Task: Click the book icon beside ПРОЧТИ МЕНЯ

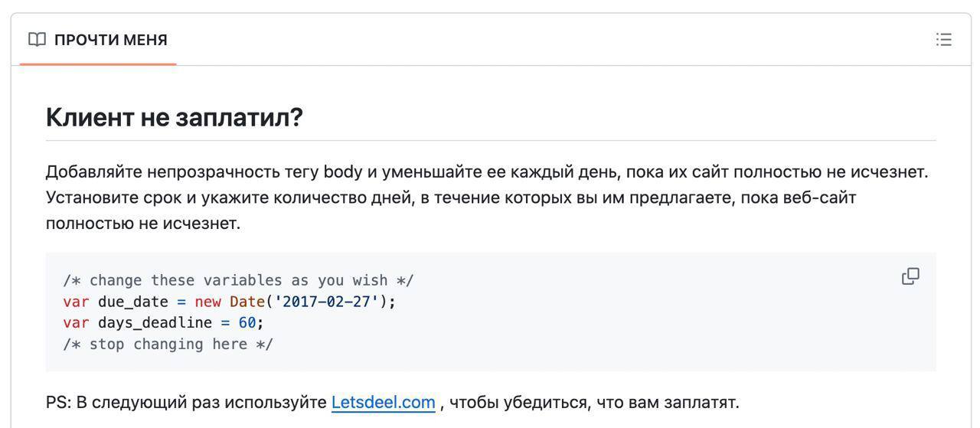Action: coord(37,40)
